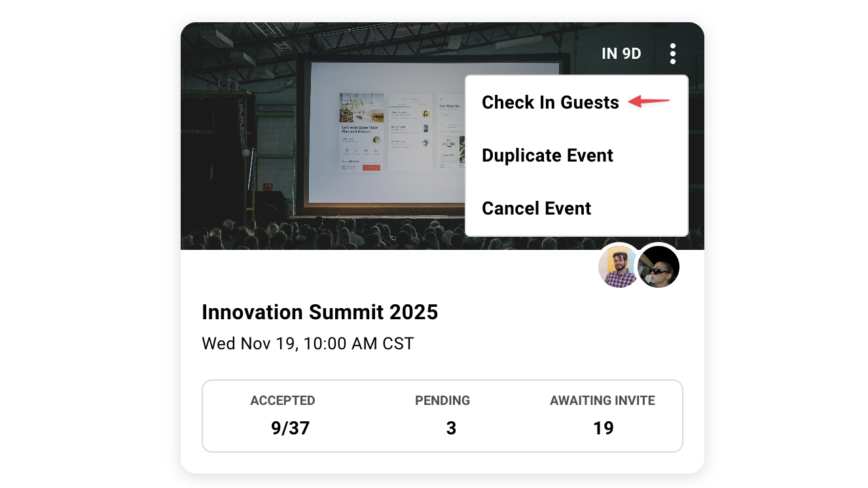Screen dimensions: 868x488
Task: Choose Cancel Event in the options menu
Action: [x=536, y=208]
